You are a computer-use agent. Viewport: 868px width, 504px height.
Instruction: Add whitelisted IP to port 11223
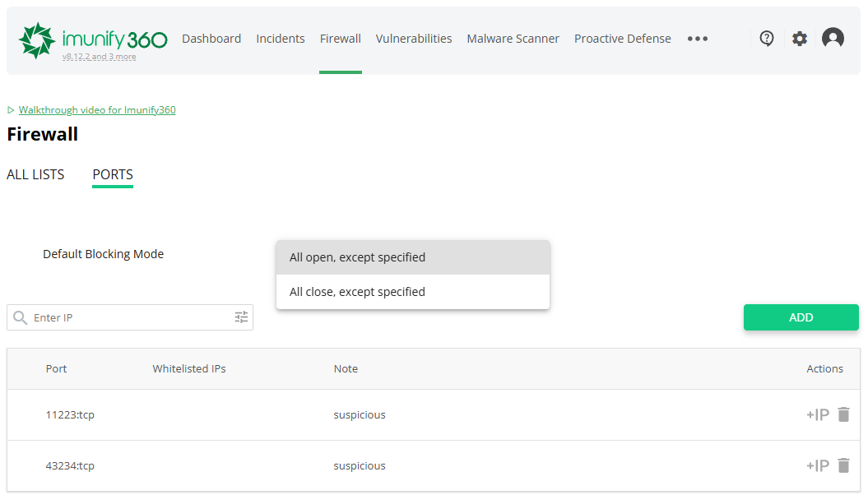click(817, 415)
